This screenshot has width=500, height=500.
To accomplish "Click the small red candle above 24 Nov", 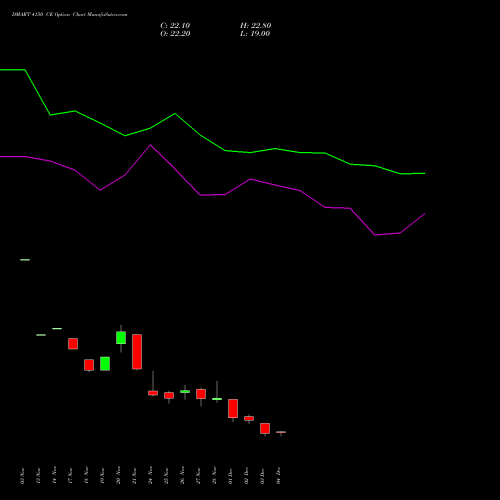I will pyautogui.click(x=153, y=393).
